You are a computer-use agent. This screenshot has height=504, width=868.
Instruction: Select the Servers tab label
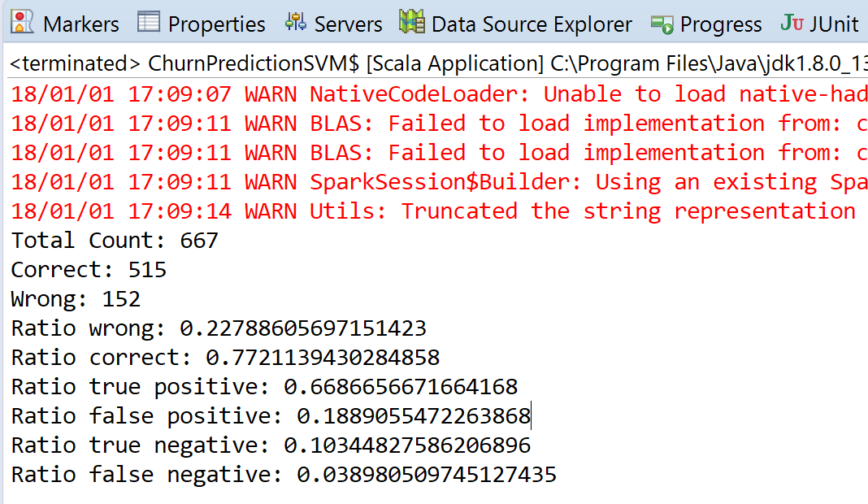(348, 24)
